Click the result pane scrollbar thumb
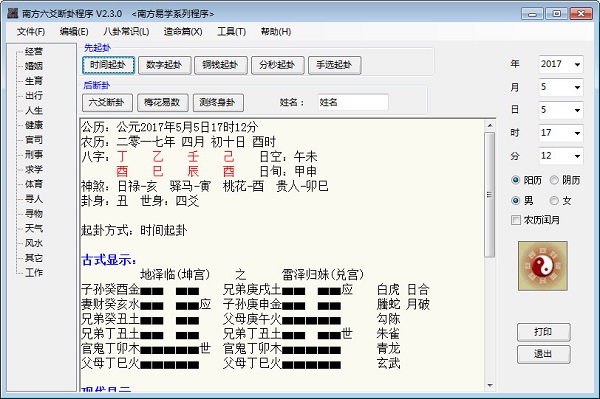The height and width of the screenshot is (399, 600). point(489,195)
